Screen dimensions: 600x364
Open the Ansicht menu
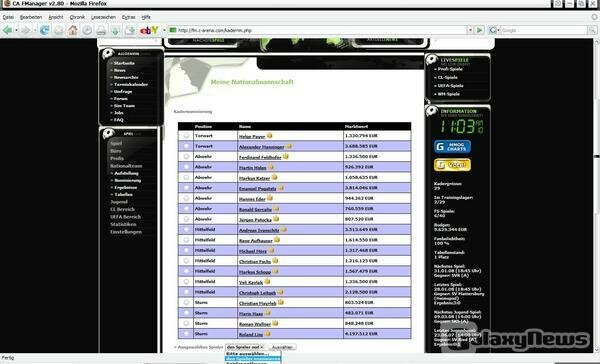pyautogui.click(x=56, y=17)
